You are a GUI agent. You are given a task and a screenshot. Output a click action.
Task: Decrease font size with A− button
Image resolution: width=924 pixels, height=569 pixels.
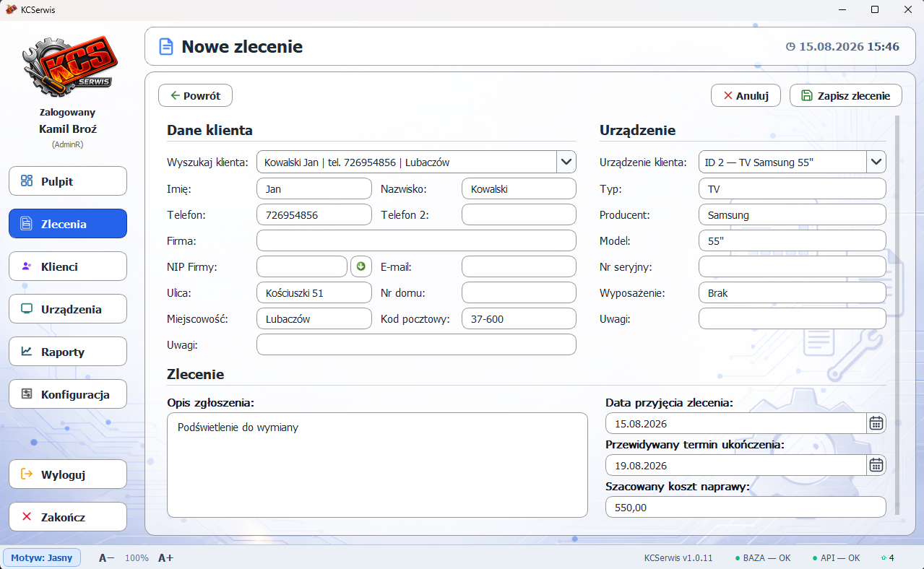106,558
